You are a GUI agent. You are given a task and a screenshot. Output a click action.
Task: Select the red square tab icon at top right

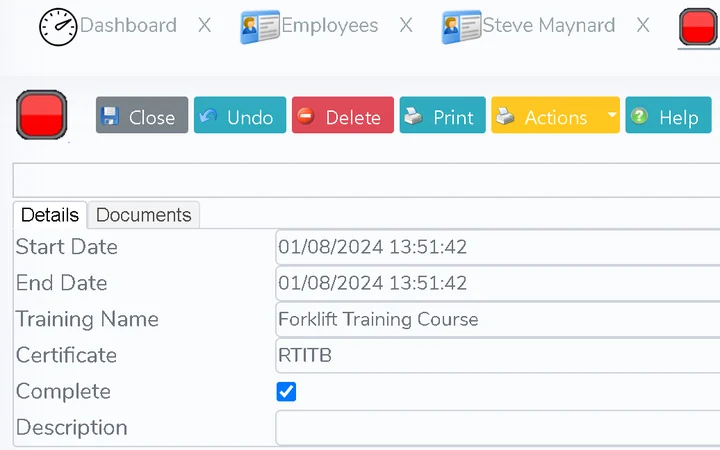pyautogui.click(x=698, y=27)
